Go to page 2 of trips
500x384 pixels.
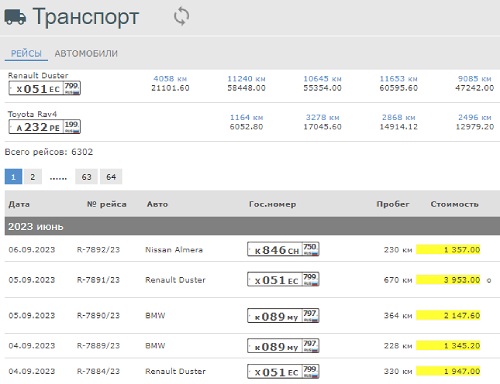(33, 177)
